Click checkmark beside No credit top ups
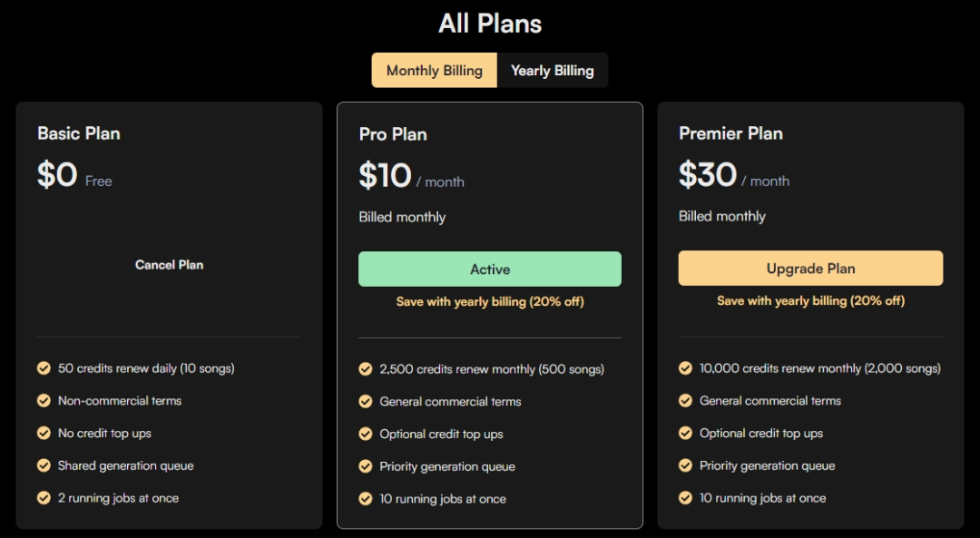Screen dimensions: 980x538 [44, 433]
